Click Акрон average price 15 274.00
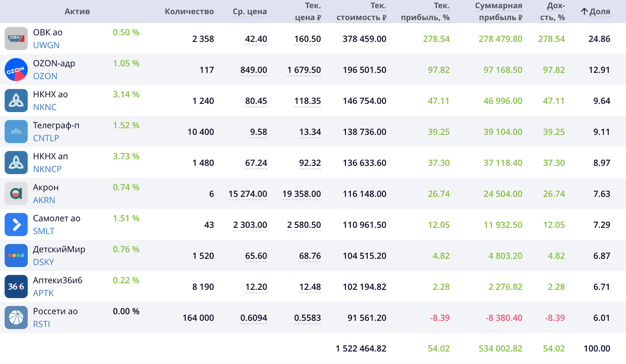Image resolution: width=626 pixels, height=364 pixels. click(248, 194)
